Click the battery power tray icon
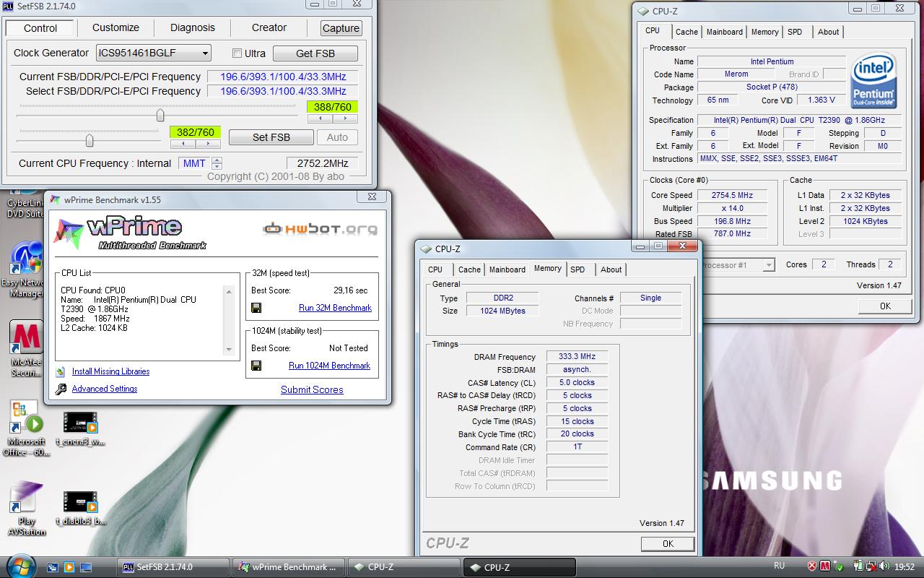 [858, 567]
